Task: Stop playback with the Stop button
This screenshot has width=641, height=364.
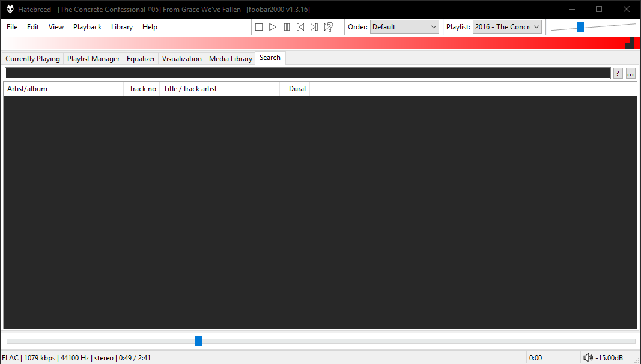Action: [259, 27]
